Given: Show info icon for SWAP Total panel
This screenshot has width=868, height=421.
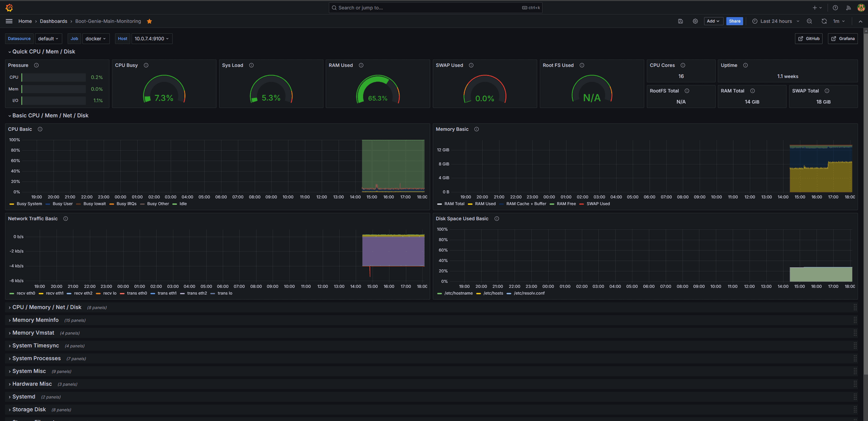Looking at the screenshot, I should click(x=827, y=91).
